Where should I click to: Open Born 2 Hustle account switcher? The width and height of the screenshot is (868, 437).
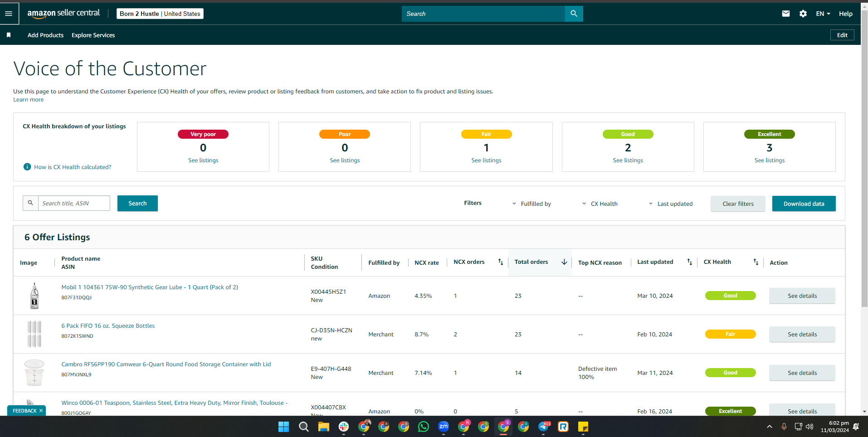pyautogui.click(x=160, y=14)
